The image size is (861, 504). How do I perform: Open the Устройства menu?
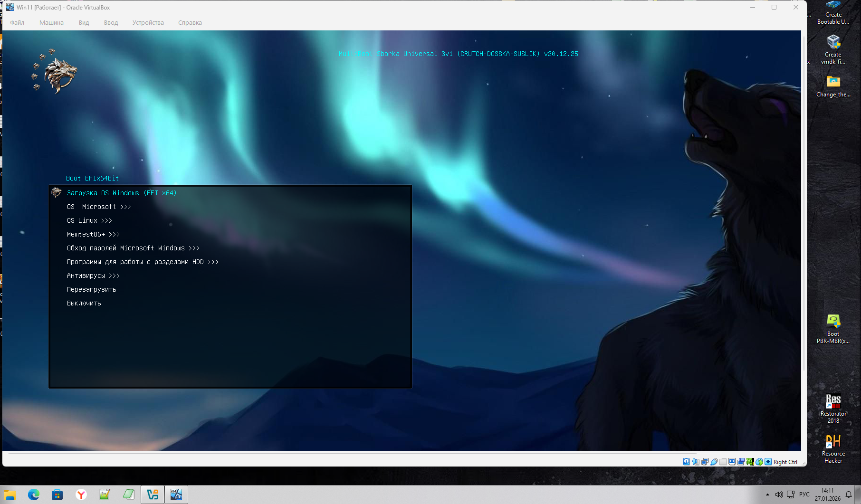click(148, 23)
